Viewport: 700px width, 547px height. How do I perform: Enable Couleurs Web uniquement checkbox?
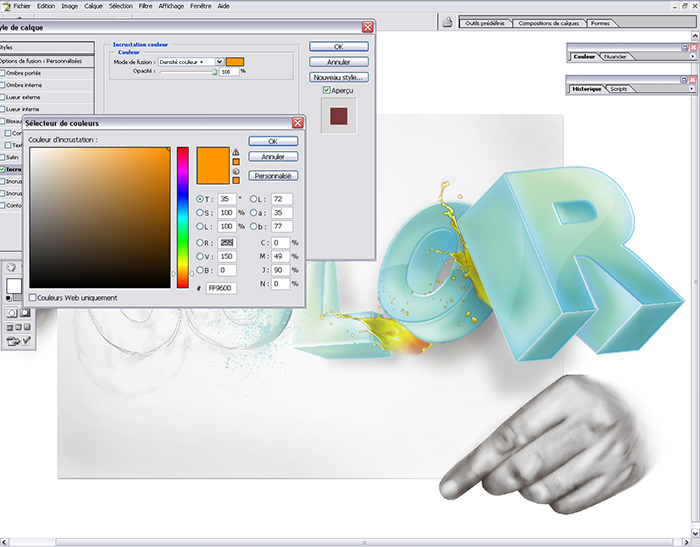point(34,297)
